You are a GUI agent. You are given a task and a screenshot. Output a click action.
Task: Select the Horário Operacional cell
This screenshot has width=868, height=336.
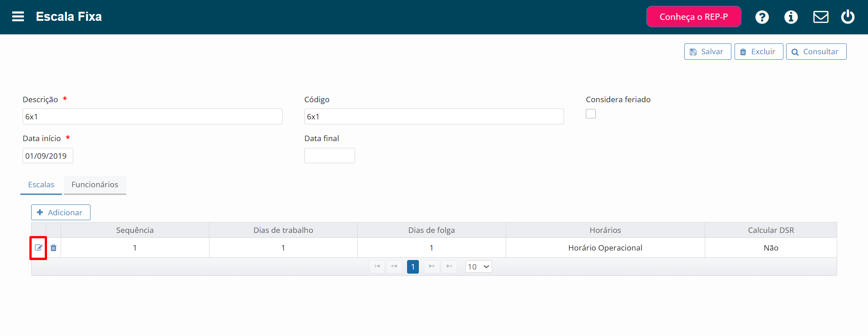click(x=605, y=248)
